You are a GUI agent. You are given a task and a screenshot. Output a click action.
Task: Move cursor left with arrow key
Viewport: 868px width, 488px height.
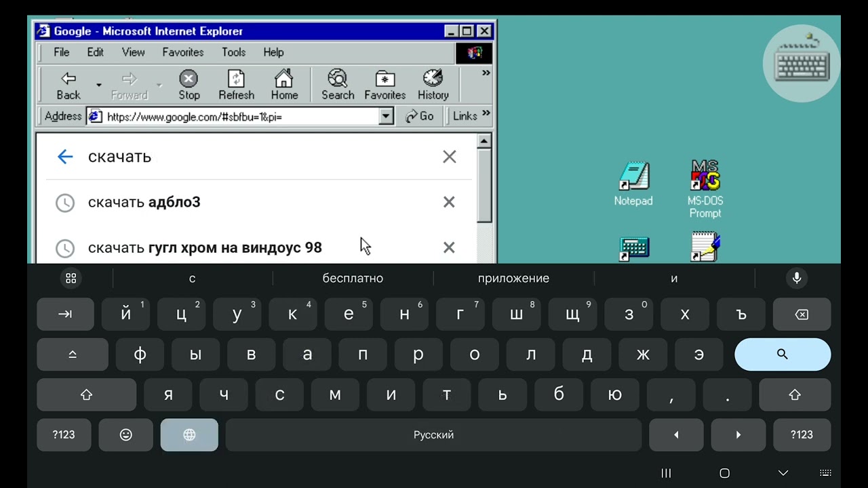coord(676,434)
